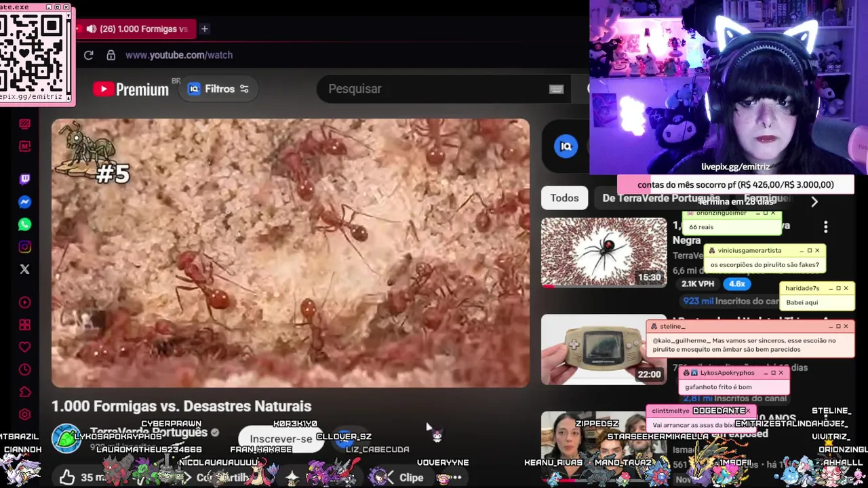Open extensions cube icon in sidebar
Viewport: 868px width, 488px height.
(x=25, y=392)
